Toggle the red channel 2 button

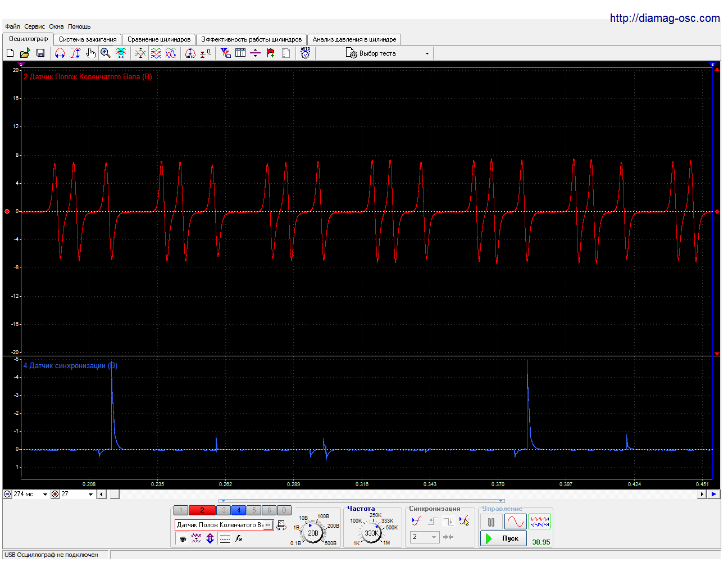pos(202,510)
